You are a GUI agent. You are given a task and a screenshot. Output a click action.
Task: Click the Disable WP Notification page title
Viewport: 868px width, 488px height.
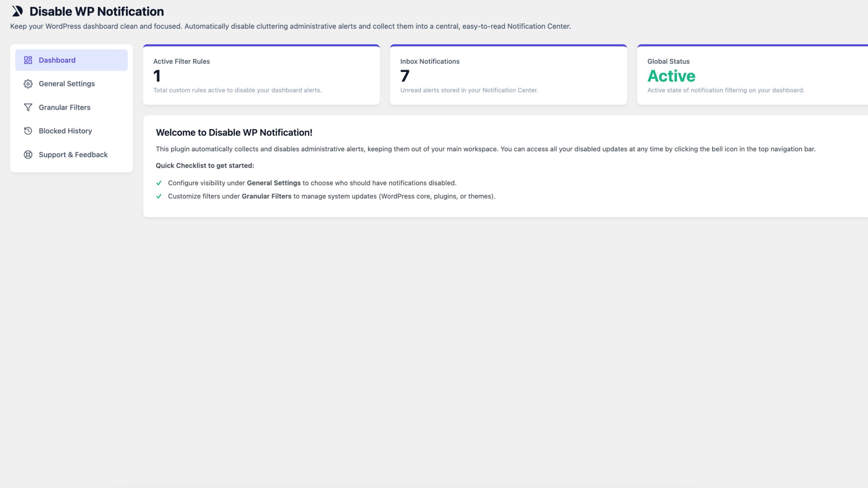[x=97, y=12]
